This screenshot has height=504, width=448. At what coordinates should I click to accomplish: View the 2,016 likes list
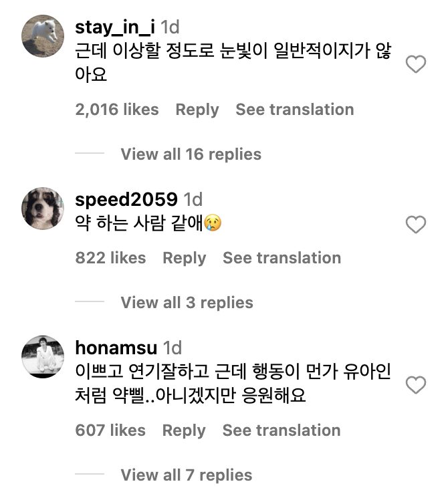(x=117, y=110)
